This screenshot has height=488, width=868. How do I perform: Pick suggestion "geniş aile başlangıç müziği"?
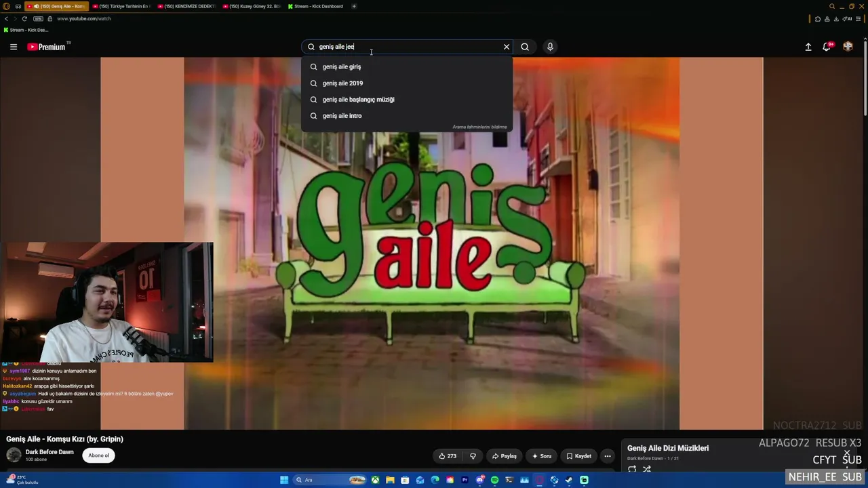(407, 99)
